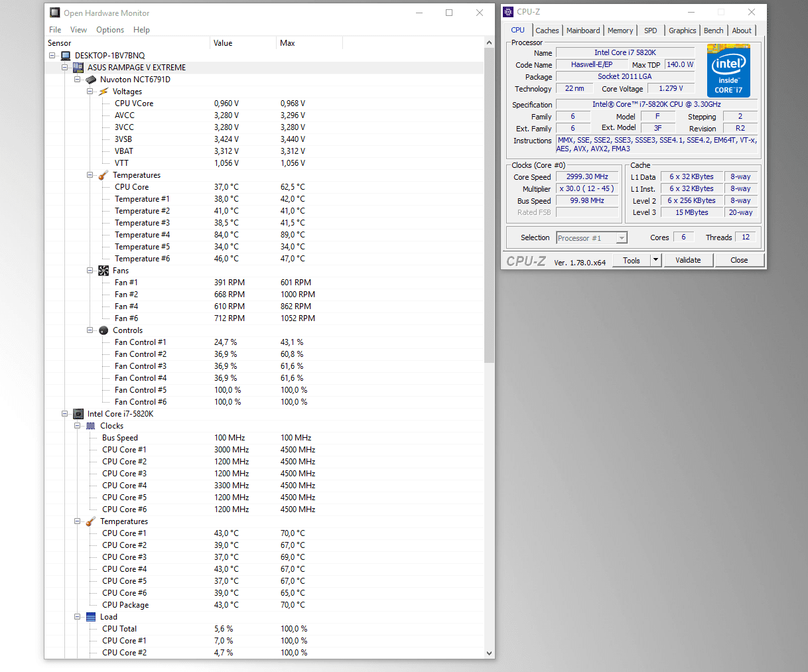This screenshot has width=808, height=672.
Task: Click the Value column header
Action: [x=243, y=43]
